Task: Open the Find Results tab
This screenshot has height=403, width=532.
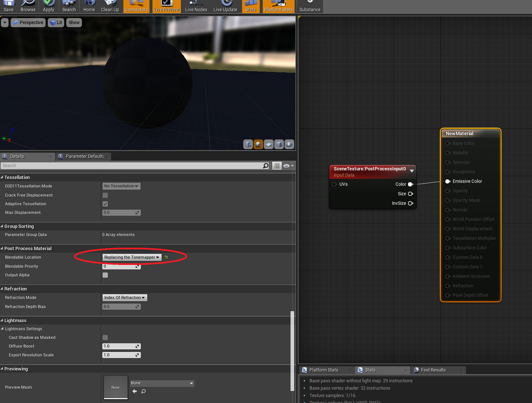Action: point(433,370)
